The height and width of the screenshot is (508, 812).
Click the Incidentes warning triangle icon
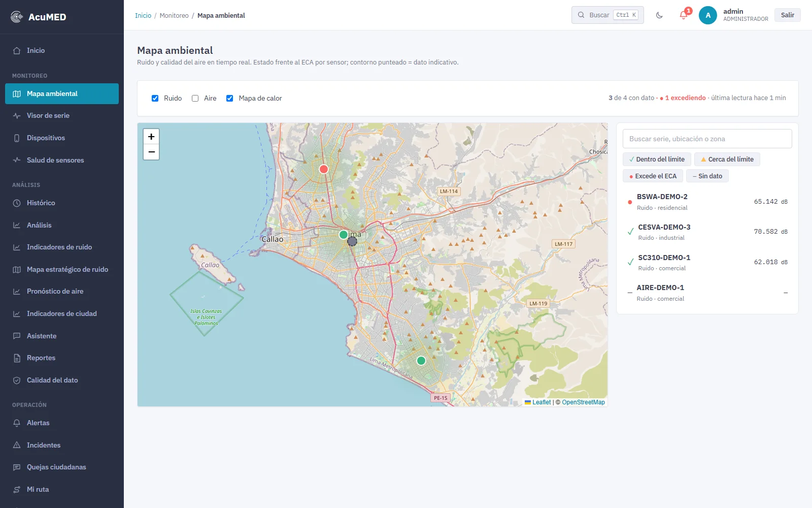tap(17, 446)
